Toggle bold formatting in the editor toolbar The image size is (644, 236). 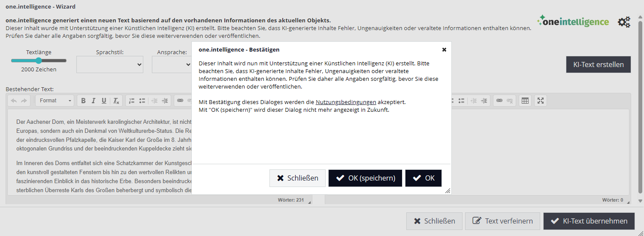pyautogui.click(x=83, y=101)
